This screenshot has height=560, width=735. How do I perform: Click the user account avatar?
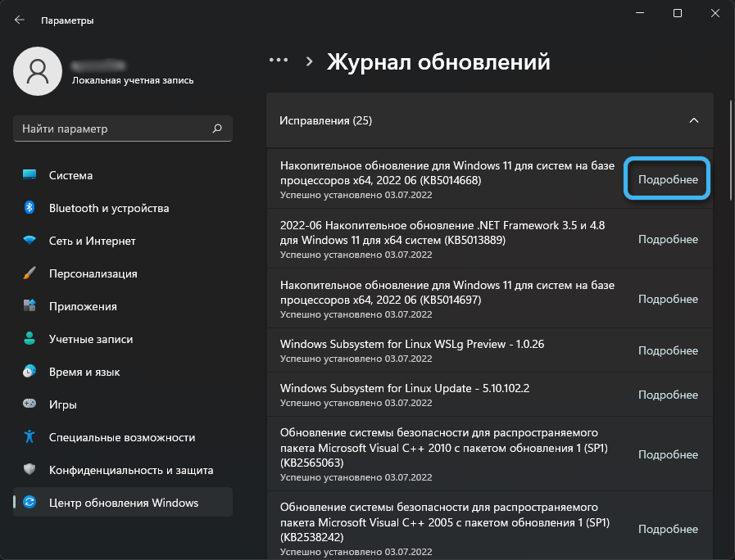(x=36, y=71)
